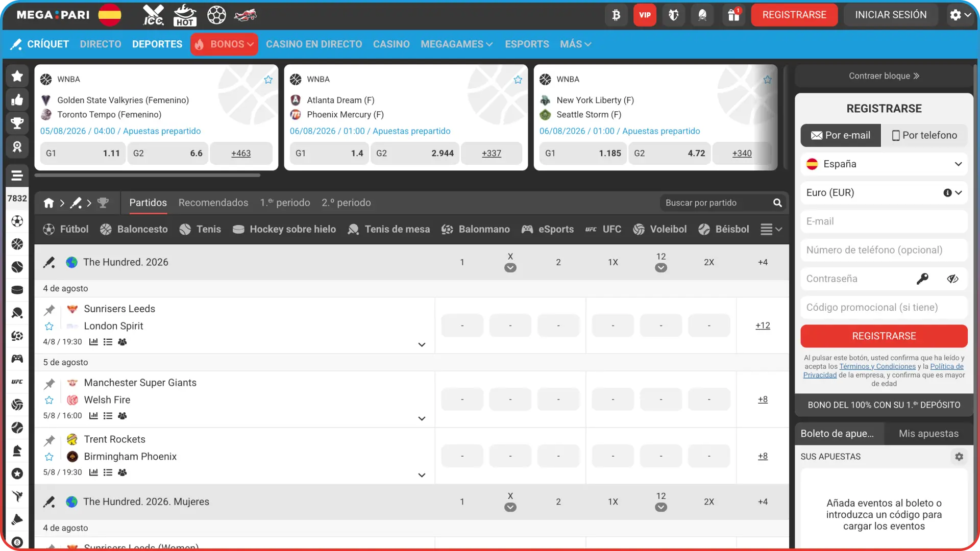Click G2 odds 2.944 for Phoenix Mercury
The image size is (980, 551).
(415, 153)
